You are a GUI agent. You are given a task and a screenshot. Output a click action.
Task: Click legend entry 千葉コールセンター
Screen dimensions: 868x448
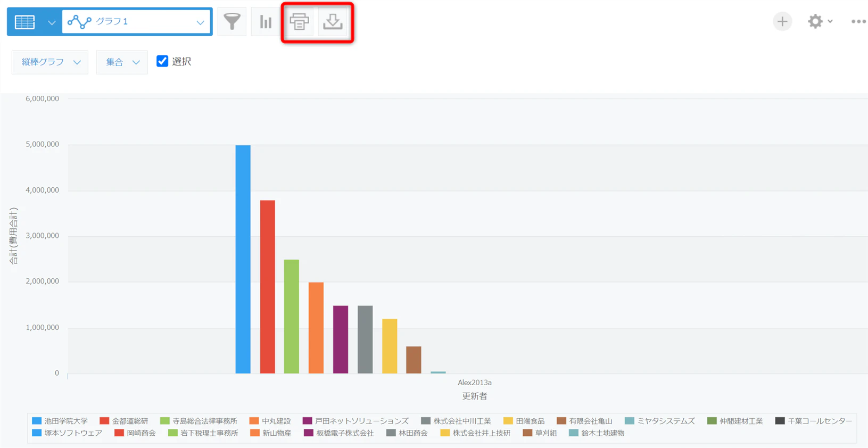coord(814,421)
